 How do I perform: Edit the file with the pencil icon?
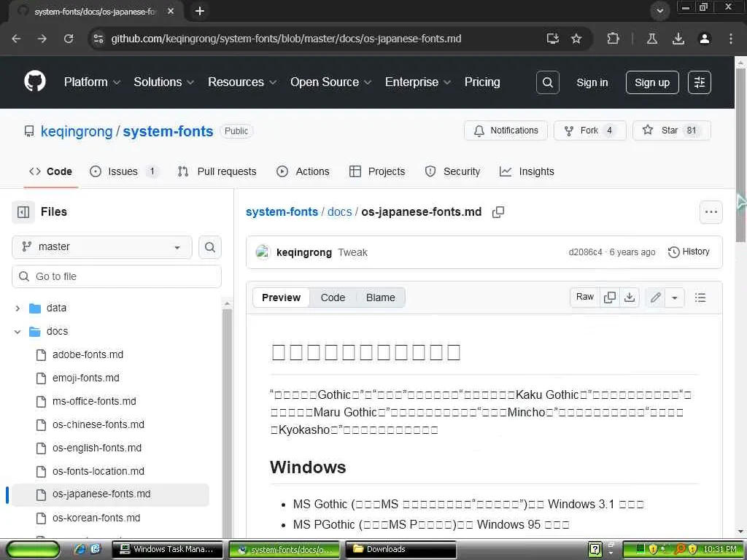pyautogui.click(x=656, y=297)
